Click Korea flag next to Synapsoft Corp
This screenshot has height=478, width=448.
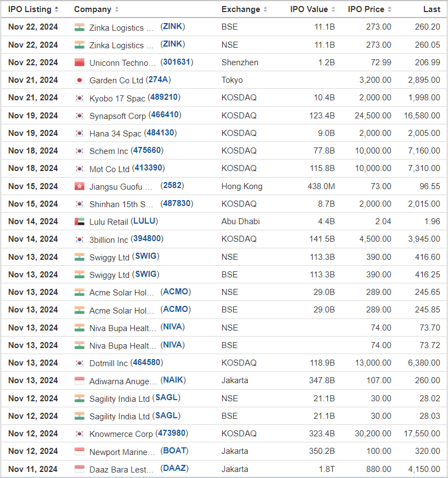coord(80,116)
